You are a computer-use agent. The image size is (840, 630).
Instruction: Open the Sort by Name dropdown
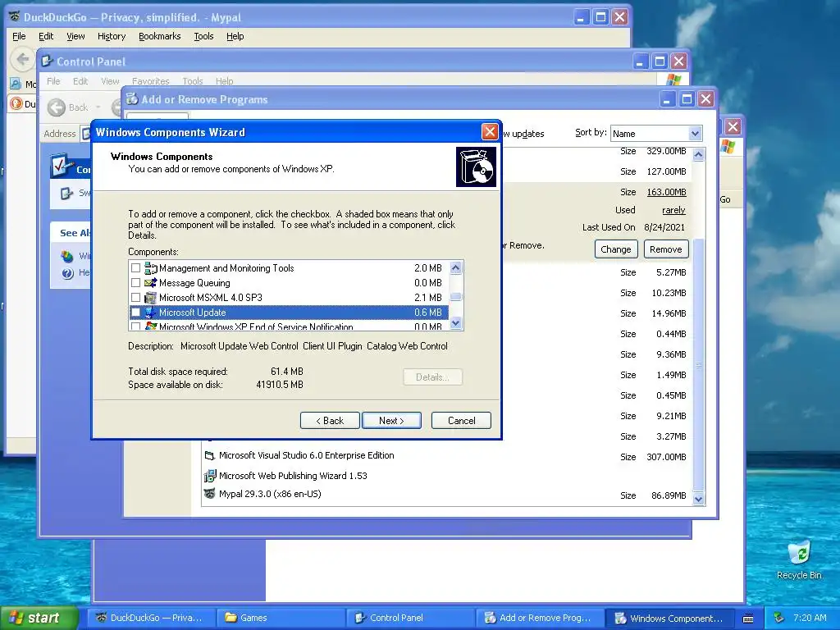[x=695, y=134]
